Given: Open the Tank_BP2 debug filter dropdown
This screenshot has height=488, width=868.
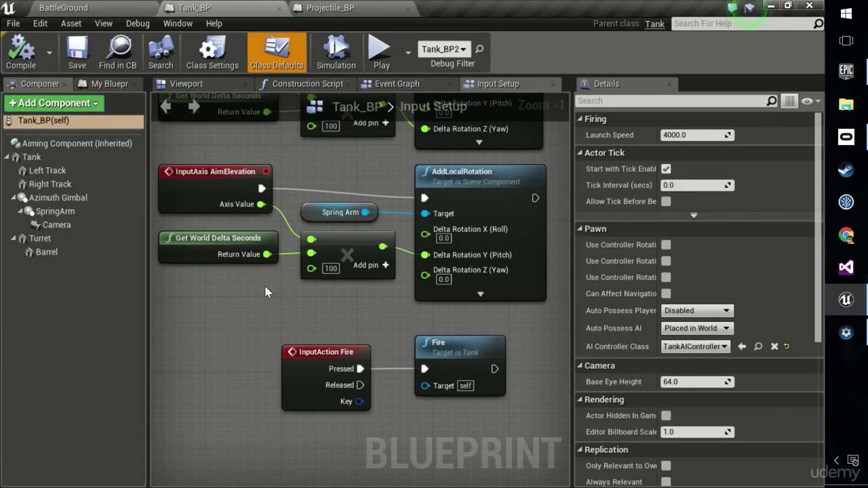Looking at the screenshot, I should pyautogui.click(x=444, y=49).
